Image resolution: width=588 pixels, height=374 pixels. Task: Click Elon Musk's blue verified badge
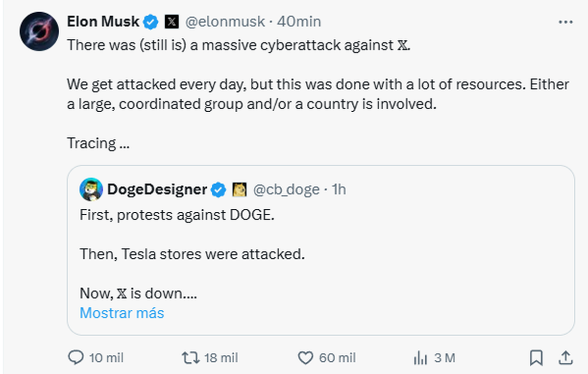[150, 22]
